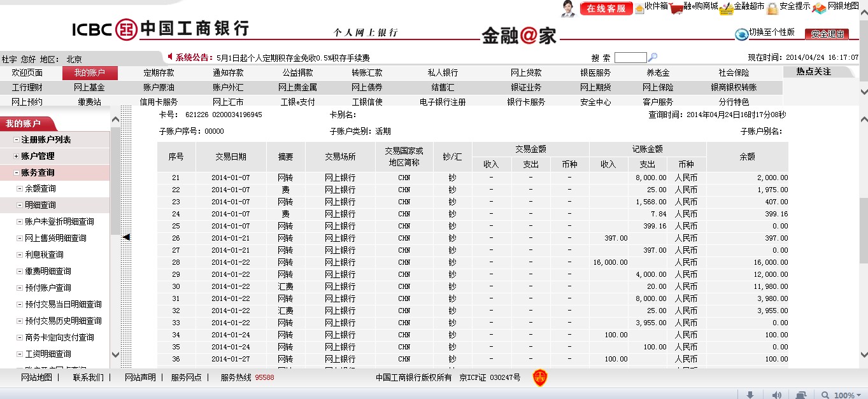Click the download arrow in status bar

tap(751, 395)
